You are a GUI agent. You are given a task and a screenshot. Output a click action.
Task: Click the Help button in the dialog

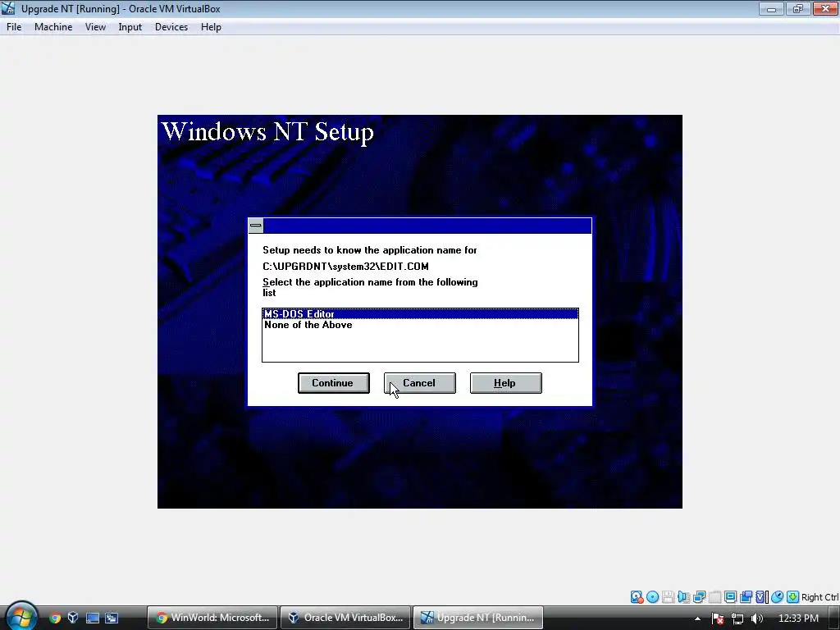tap(505, 383)
